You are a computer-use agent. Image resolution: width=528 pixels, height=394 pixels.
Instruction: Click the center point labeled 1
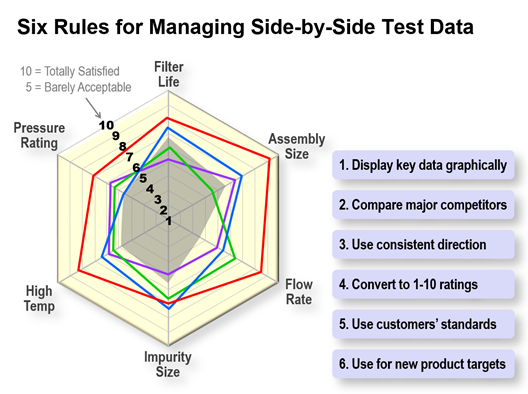[169, 221]
